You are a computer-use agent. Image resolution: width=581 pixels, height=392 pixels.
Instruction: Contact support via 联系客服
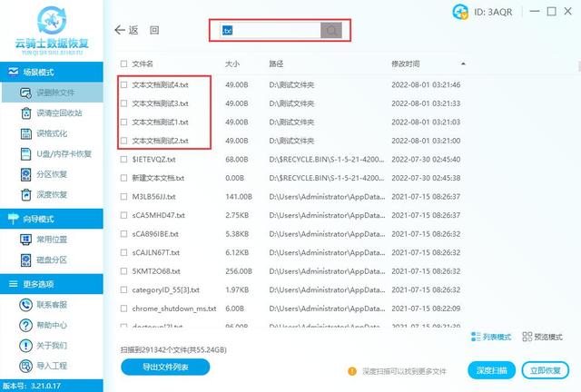point(44,305)
